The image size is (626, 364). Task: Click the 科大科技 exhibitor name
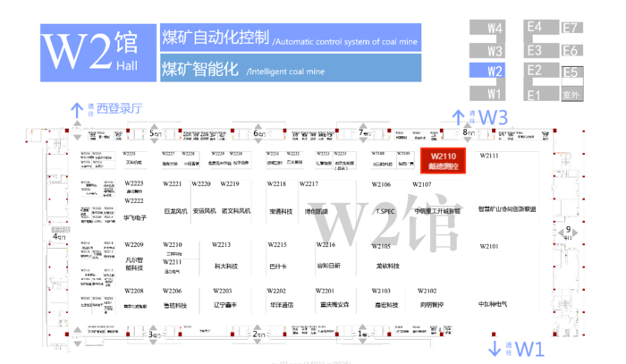tap(226, 267)
